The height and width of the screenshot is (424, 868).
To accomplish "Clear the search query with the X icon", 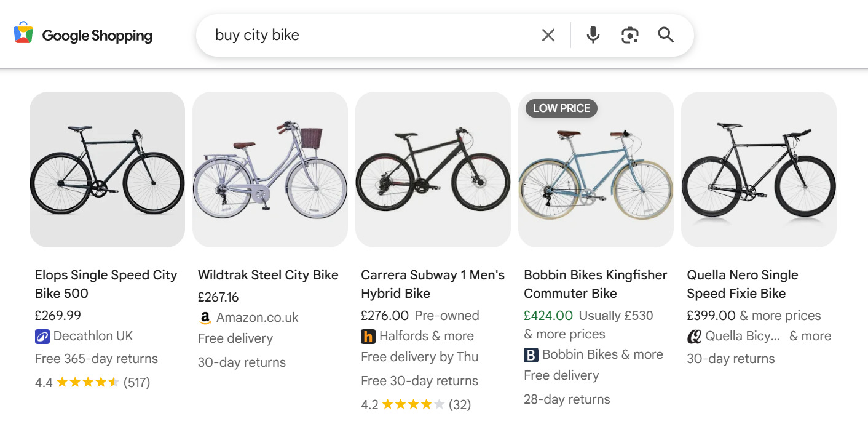I will (548, 35).
